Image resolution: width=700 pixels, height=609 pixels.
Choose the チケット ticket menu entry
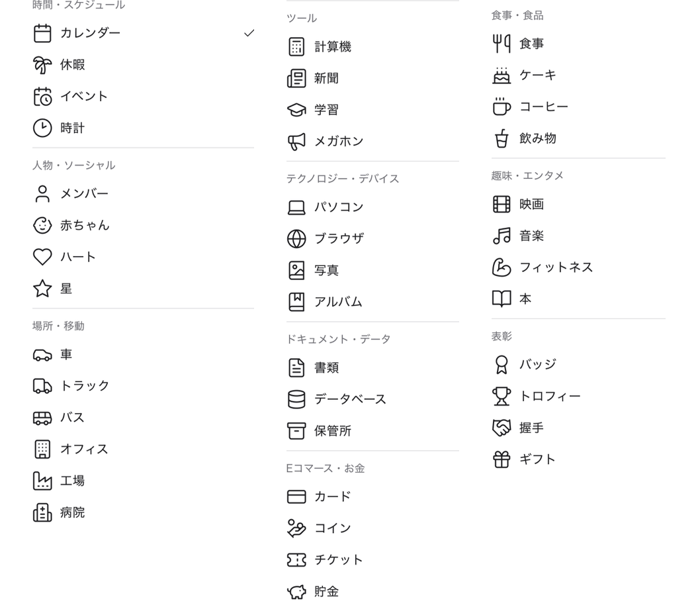click(x=372, y=560)
